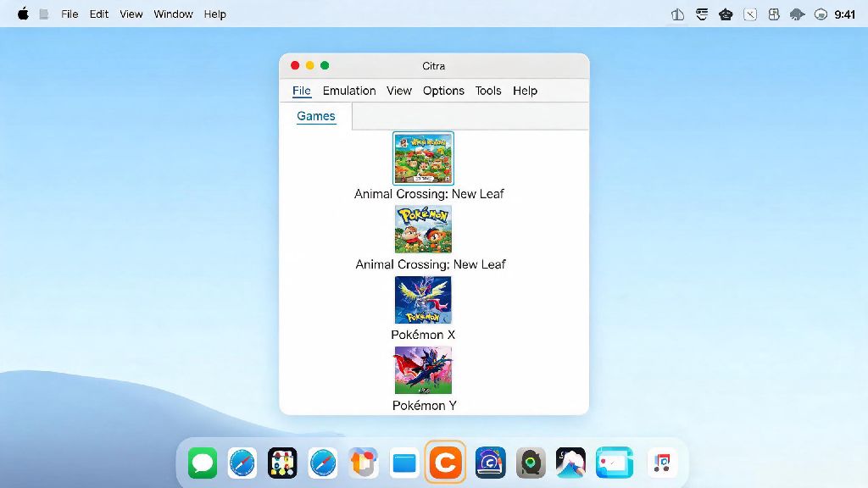Open macOS menu bar Window menu
Image resolution: width=868 pixels, height=488 pixels.
coord(173,14)
